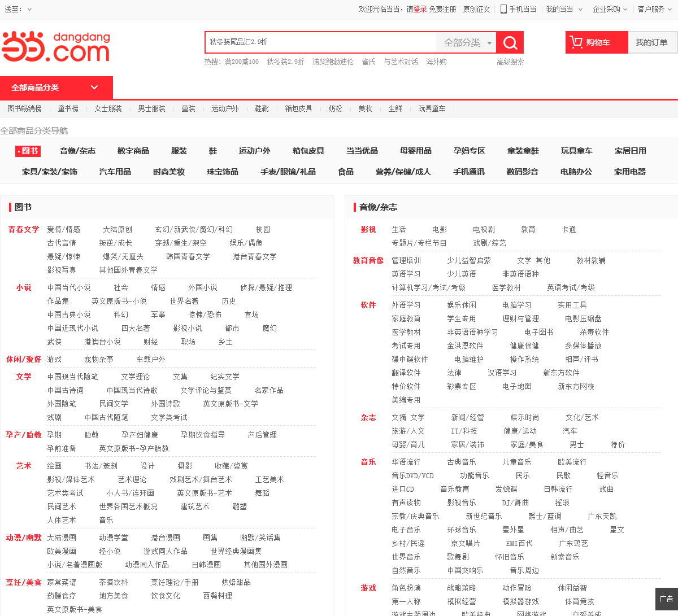Open 生鲜 in the nav bar
The width and height of the screenshot is (678, 616).
[395, 108]
